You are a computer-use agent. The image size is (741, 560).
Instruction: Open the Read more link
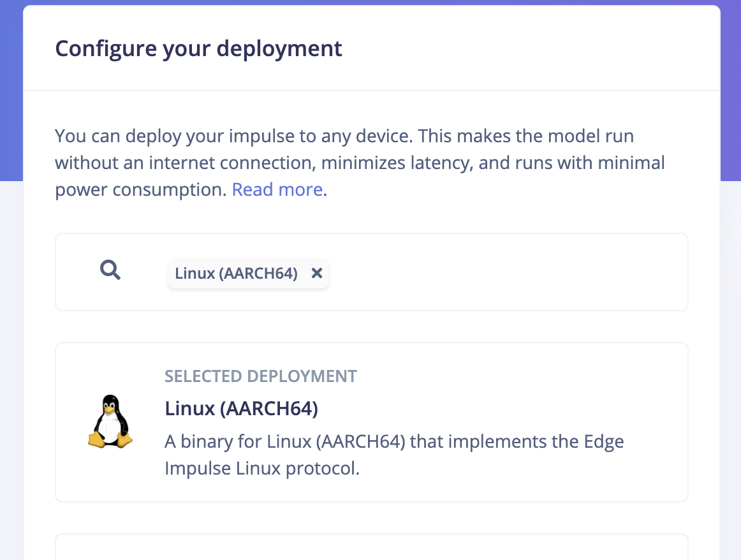click(277, 189)
